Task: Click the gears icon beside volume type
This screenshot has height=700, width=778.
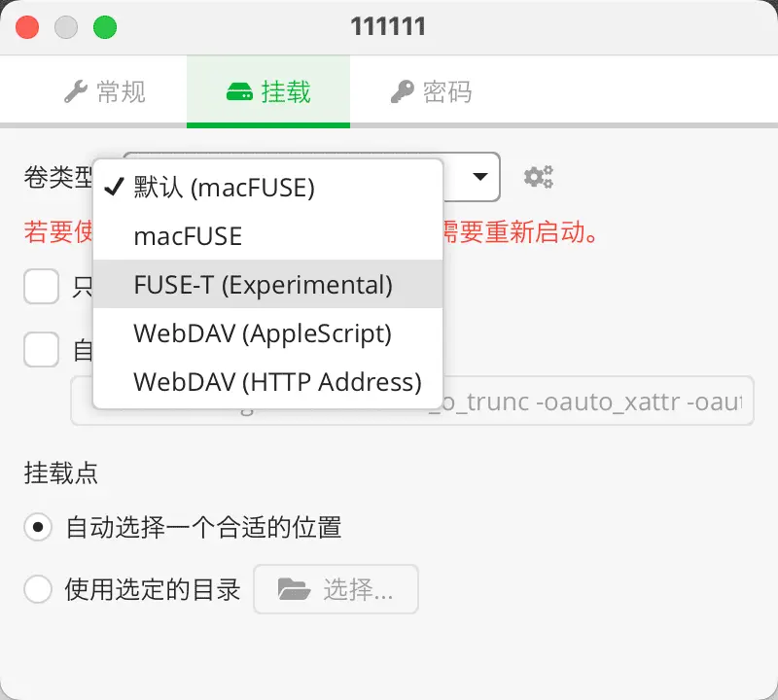Action: tap(539, 177)
